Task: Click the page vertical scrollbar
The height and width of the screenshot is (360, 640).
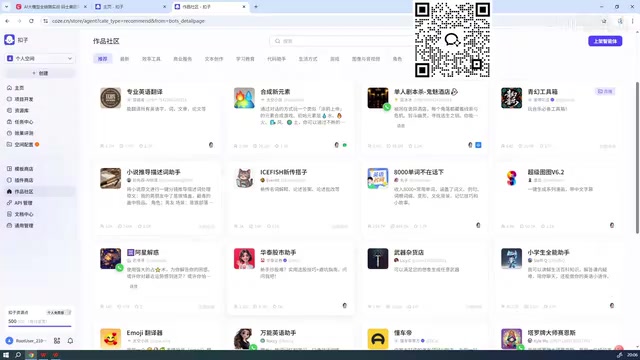Action: (x=637, y=157)
